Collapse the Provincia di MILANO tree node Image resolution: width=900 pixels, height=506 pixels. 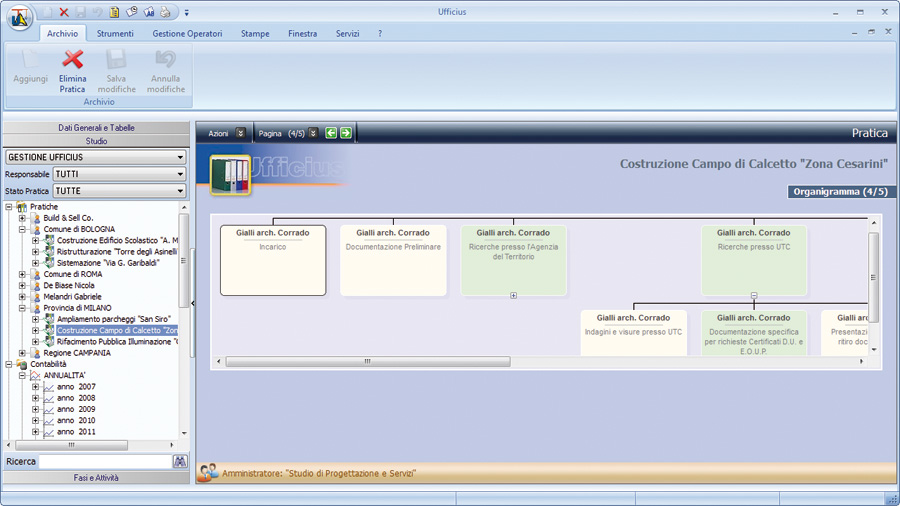[22, 308]
